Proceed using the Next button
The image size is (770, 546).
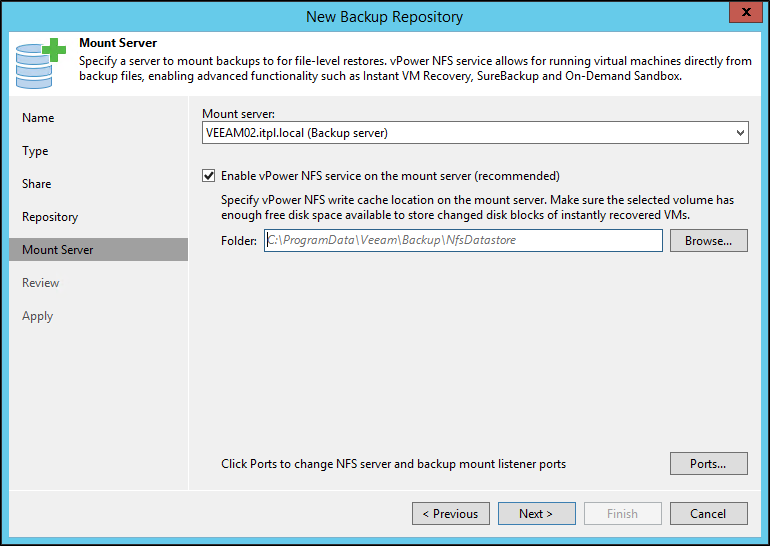click(x=536, y=513)
